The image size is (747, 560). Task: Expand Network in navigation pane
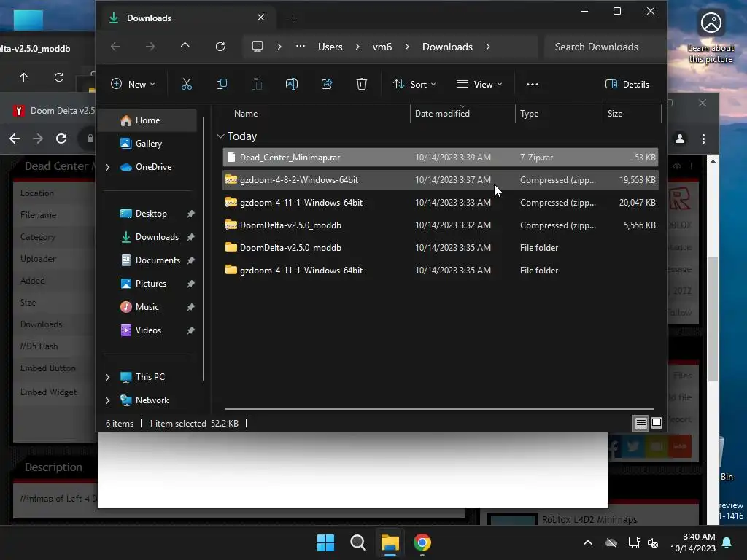pos(108,400)
